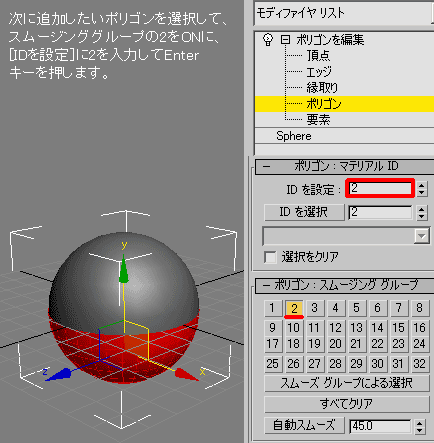Toggle smoothing group 32 button
This screenshot has height=443, width=434.
coord(420,364)
